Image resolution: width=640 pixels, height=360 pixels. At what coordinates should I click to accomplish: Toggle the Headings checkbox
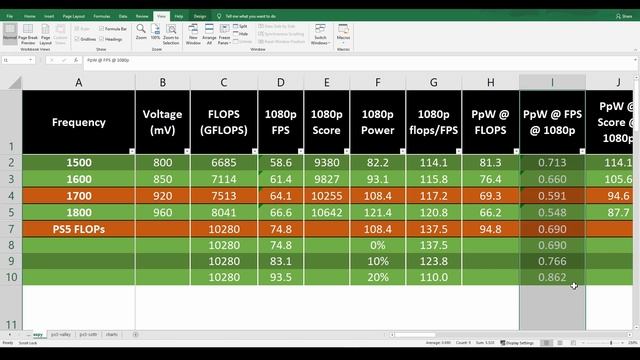point(101,39)
